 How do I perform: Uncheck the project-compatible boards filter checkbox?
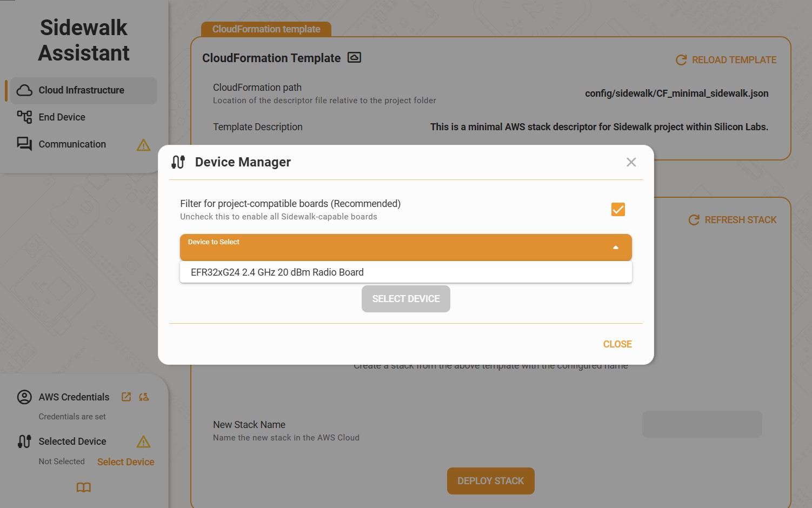coord(618,210)
